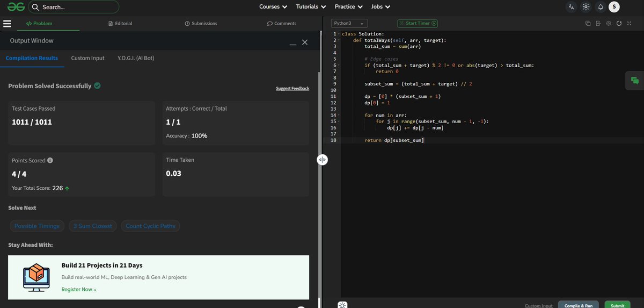The height and width of the screenshot is (308, 644).
Task: Expand the editor to fullscreen
Action: click(x=629, y=23)
